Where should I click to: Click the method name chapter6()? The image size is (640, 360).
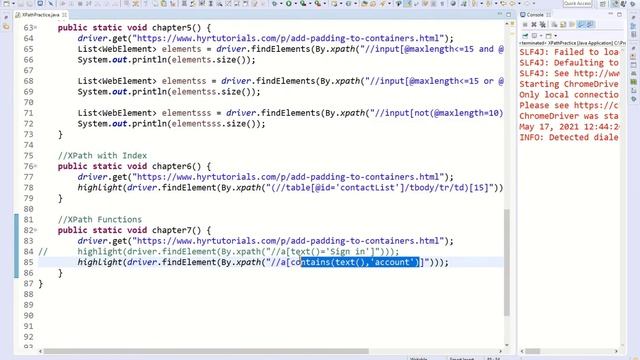click(x=176, y=166)
